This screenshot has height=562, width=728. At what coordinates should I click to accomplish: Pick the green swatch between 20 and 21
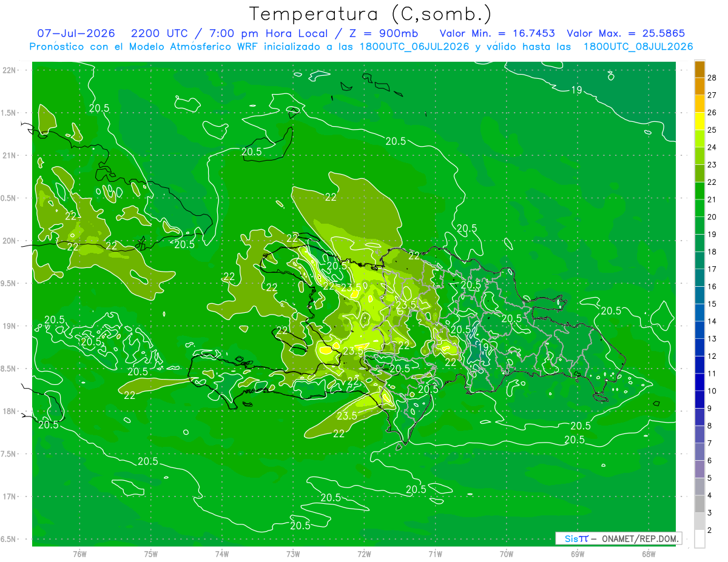[699, 208]
